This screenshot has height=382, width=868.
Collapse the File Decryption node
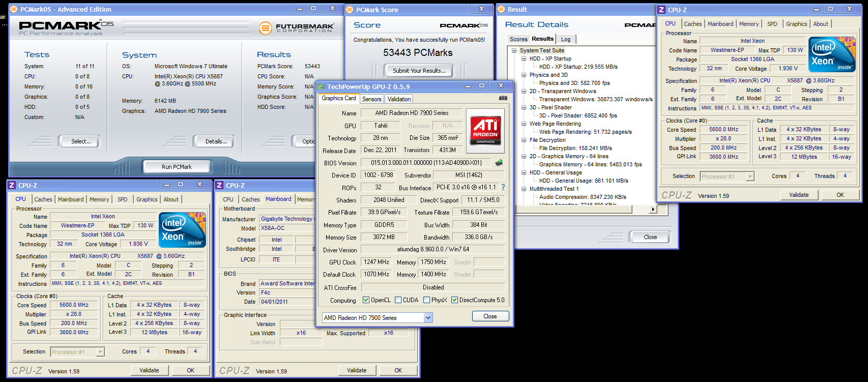[524, 140]
